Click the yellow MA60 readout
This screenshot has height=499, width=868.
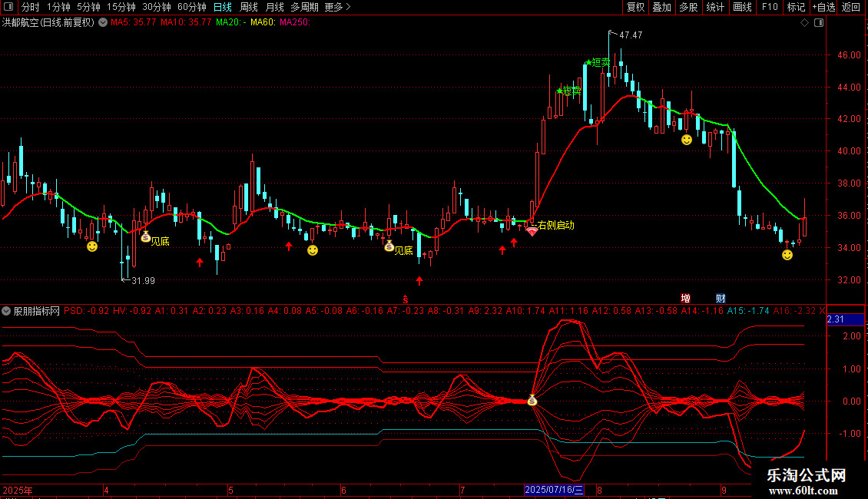263,23
